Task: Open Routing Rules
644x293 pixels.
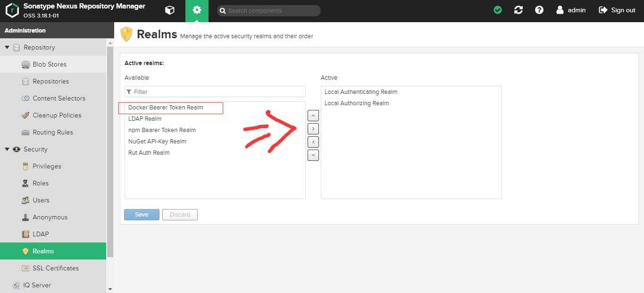Action: (52, 132)
